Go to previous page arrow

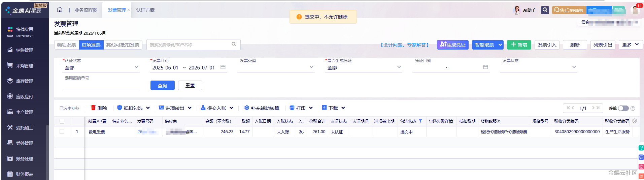[573, 108]
